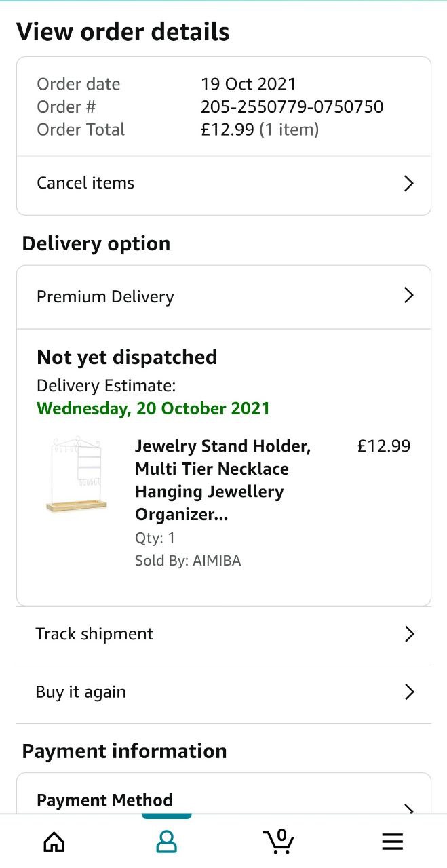
Task: Select Cancel items option
Action: 85,183
